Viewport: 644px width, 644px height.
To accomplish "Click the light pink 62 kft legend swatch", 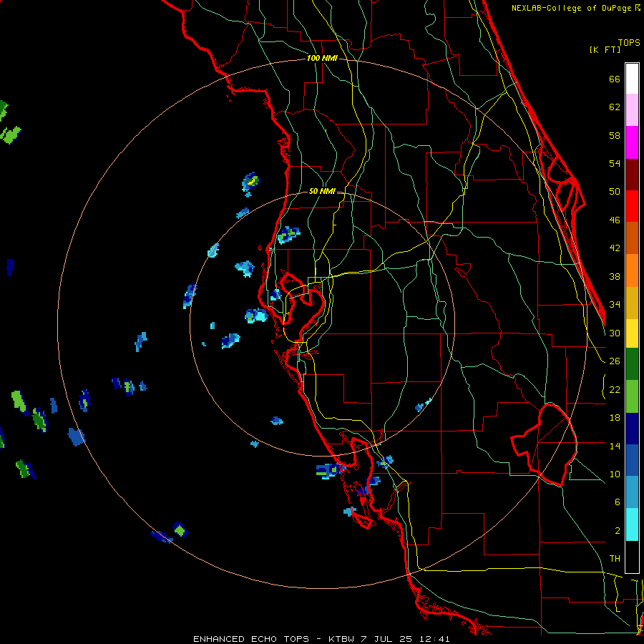I will 632,110.
